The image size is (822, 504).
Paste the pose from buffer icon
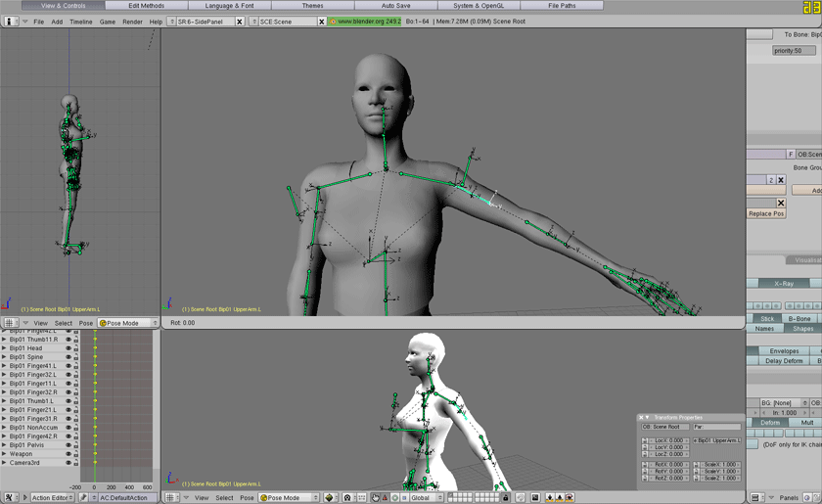tap(560, 497)
